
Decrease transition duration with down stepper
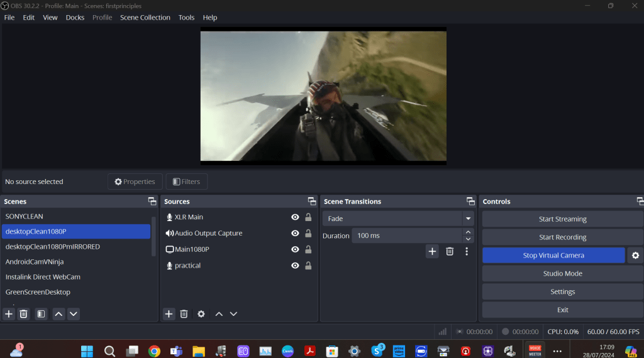(468, 239)
